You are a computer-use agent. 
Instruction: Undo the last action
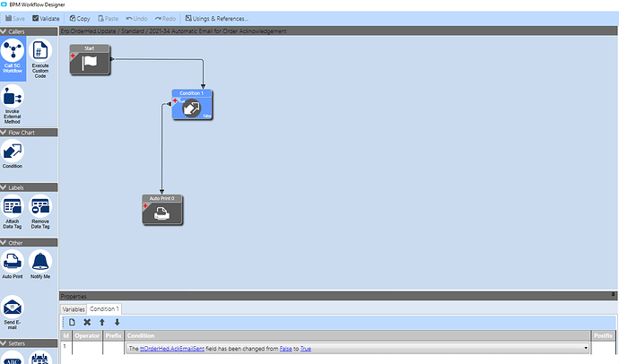point(136,19)
